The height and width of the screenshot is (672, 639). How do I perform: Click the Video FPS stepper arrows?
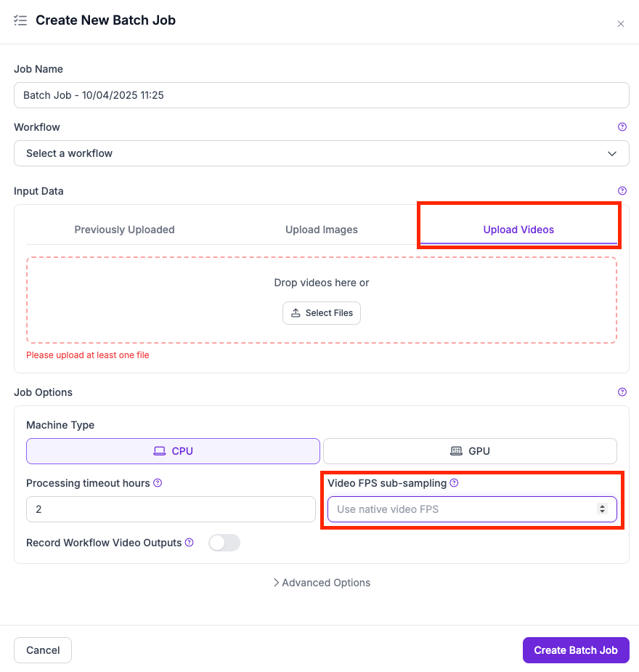click(x=602, y=509)
